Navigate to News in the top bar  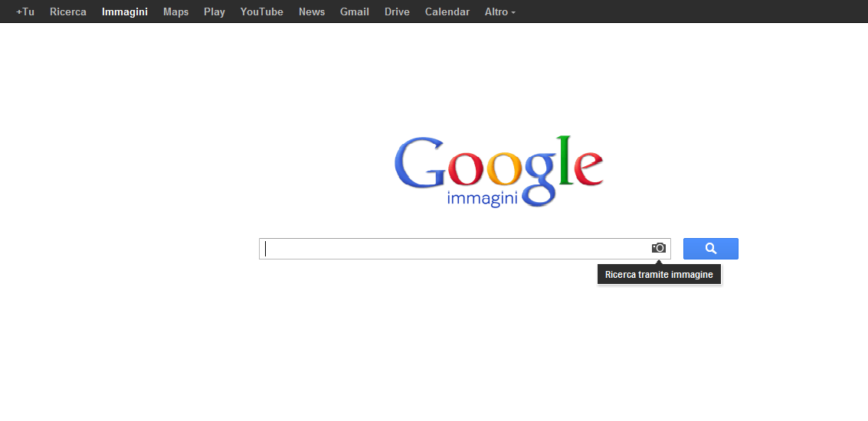pyautogui.click(x=312, y=11)
